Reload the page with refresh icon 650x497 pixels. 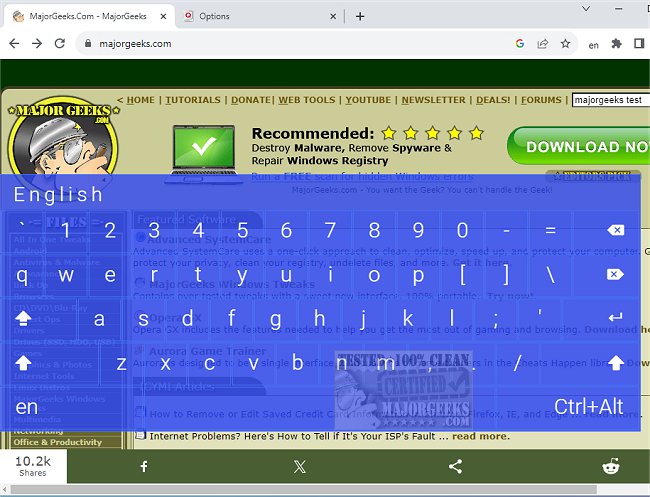click(60, 44)
